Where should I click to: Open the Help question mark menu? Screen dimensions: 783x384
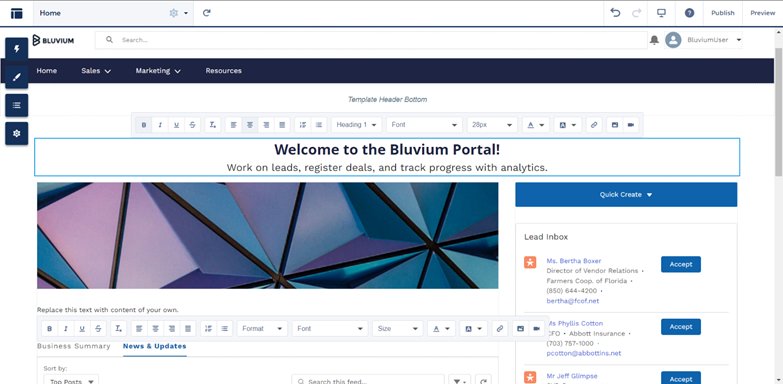tap(689, 13)
